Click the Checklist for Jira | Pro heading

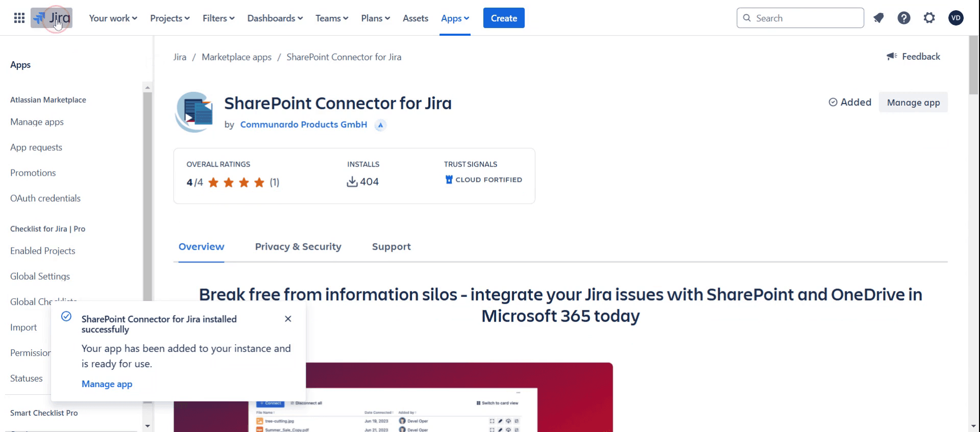[47, 229]
